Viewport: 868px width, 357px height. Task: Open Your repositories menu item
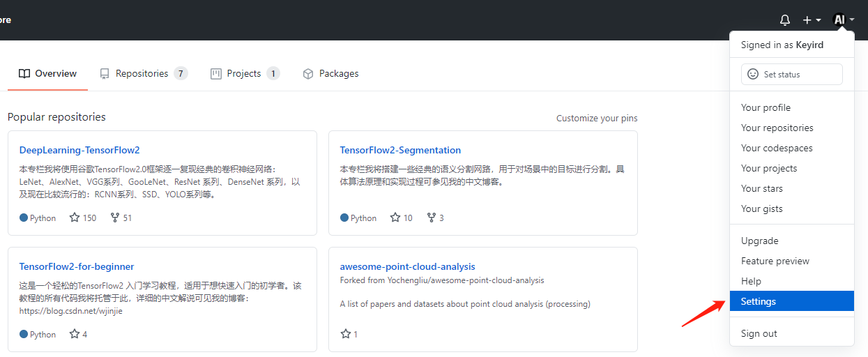coord(792,128)
